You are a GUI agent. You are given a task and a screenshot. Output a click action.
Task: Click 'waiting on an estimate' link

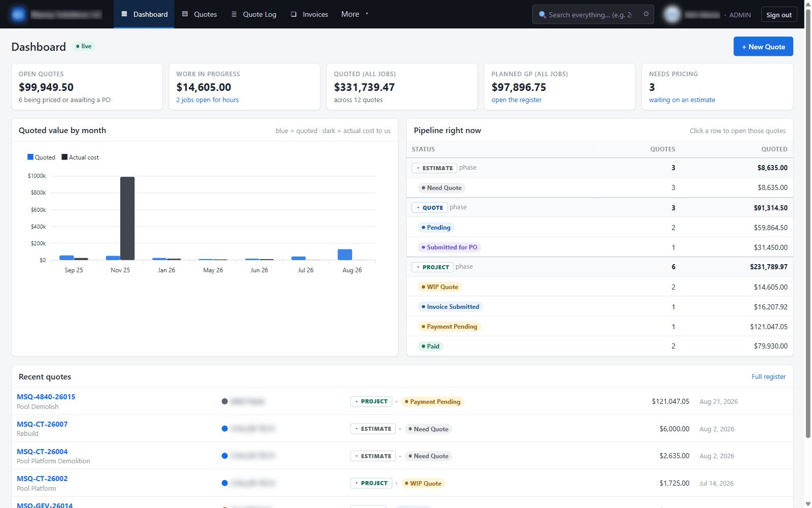point(682,100)
